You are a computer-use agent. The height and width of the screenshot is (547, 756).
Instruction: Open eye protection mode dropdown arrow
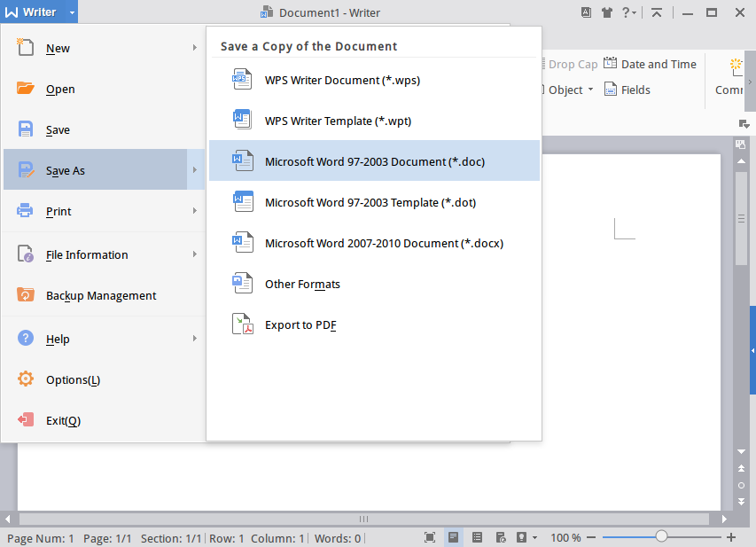coord(534,537)
